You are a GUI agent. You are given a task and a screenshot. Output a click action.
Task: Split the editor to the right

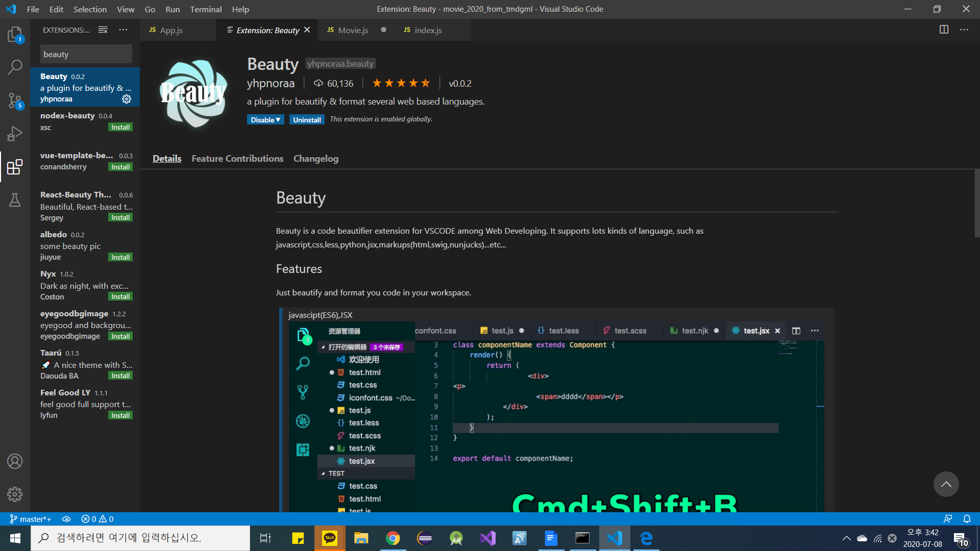point(944,30)
